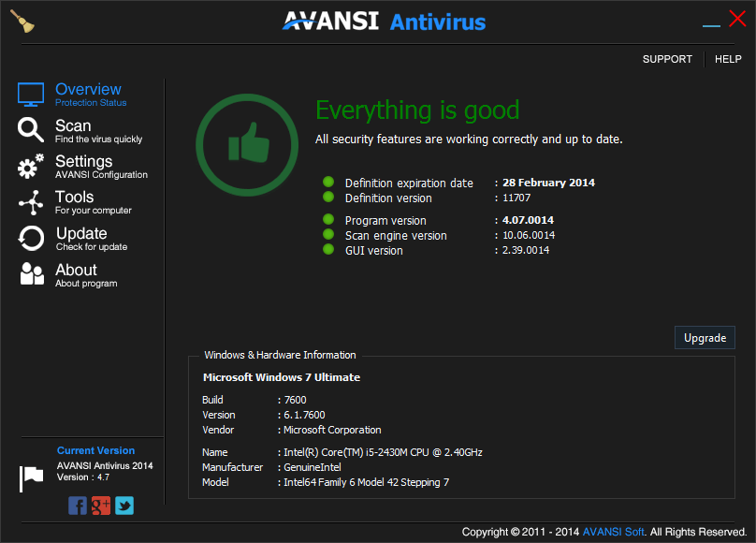The width and height of the screenshot is (756, 543).
Task: Click the Upgrade button
Action: pyautogui.click(x=705, y=338)
